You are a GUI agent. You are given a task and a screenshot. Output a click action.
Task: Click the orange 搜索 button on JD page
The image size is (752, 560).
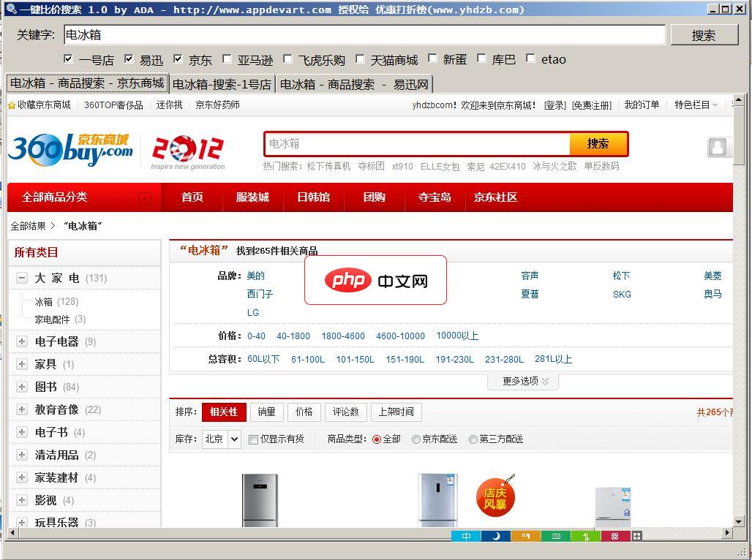pos(598,144)
